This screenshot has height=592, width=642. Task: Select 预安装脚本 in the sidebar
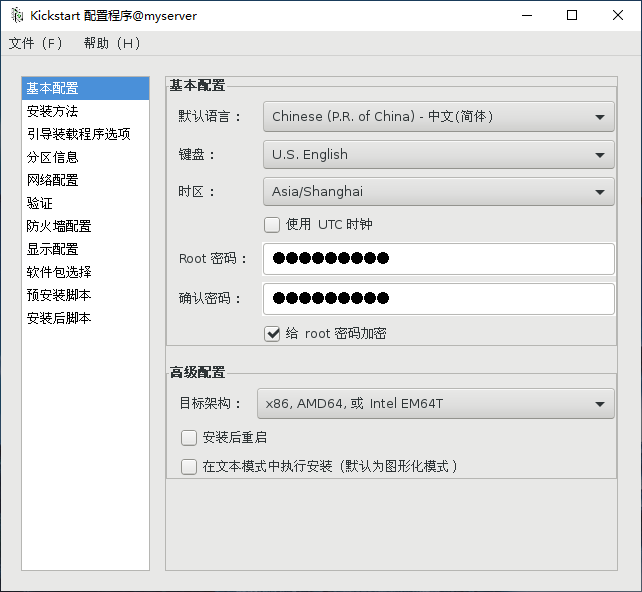click(85, 294)
